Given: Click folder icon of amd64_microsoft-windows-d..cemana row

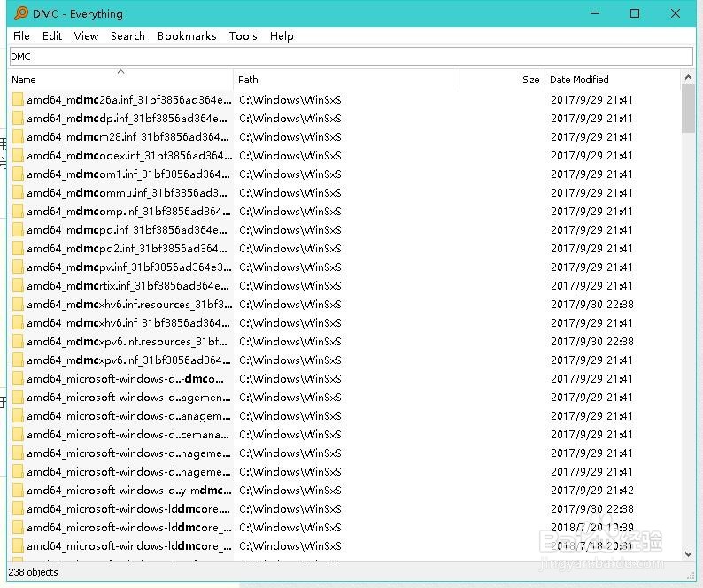Looking at the screenshot, I should (18, 435).
